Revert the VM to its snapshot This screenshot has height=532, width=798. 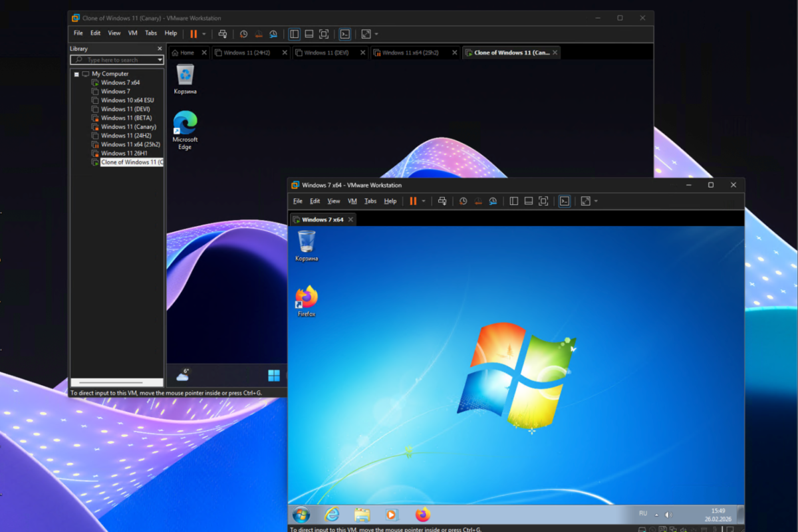point(478,200)
